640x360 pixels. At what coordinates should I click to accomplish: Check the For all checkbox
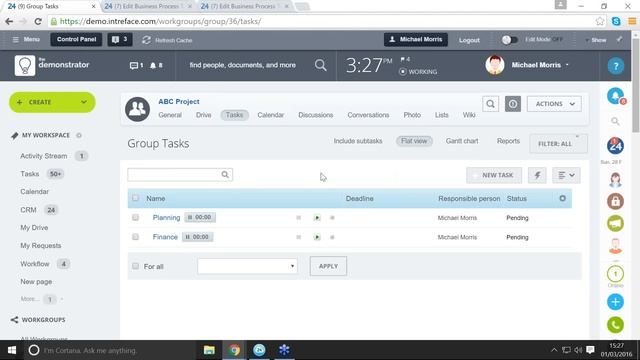pyautogui.click(x=135, y=266)
